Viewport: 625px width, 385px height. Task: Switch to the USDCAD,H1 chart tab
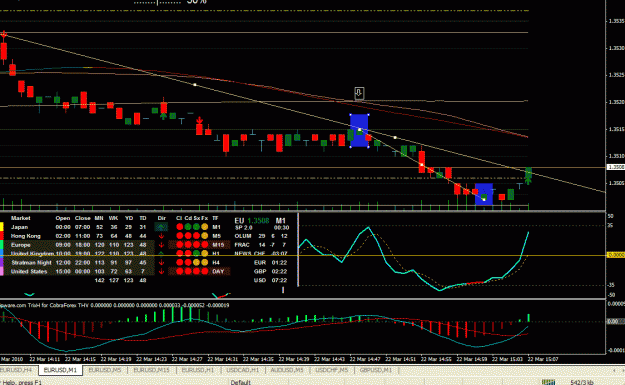pos(242,370)
